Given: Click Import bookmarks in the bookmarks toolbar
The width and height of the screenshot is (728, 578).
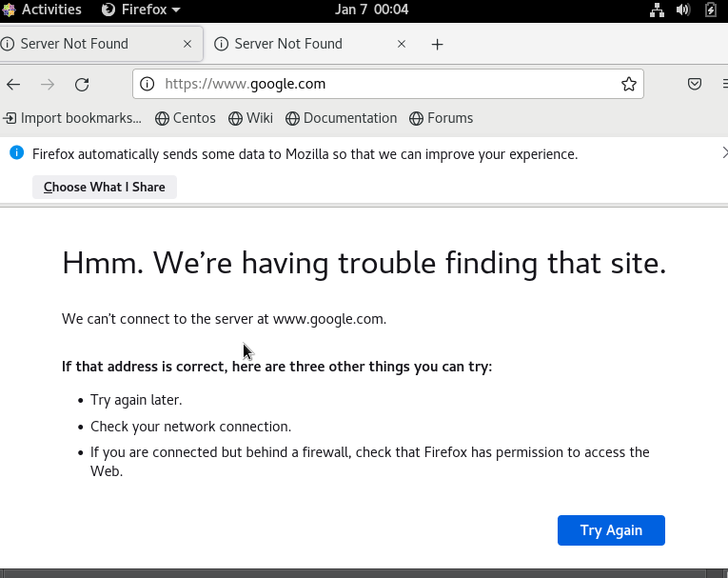Looking at the screenshot, I should tap(72, 118).
